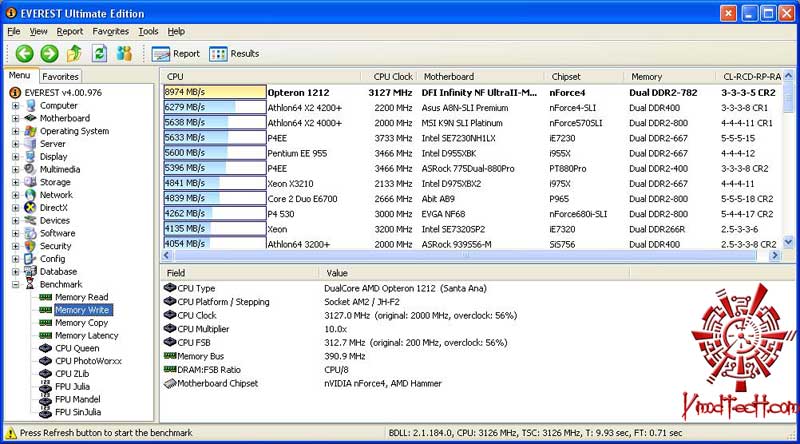Expand the Computer tree node
Screen dimensions: 800x444
[x=15, y=106]
